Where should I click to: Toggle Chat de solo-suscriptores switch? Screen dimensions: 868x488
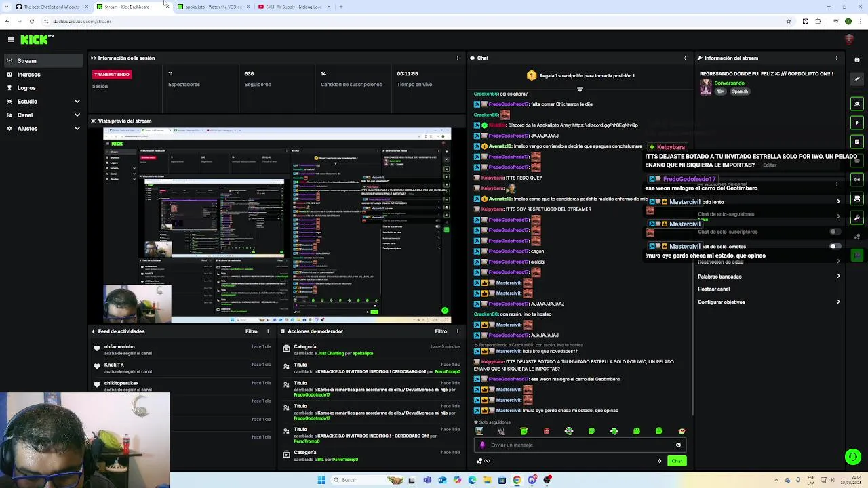[x=835, y=232]
